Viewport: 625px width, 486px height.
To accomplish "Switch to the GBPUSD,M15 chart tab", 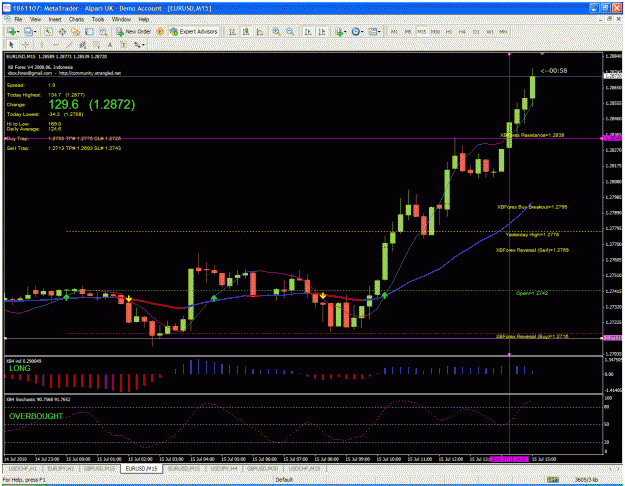I will tap(100, 468).
